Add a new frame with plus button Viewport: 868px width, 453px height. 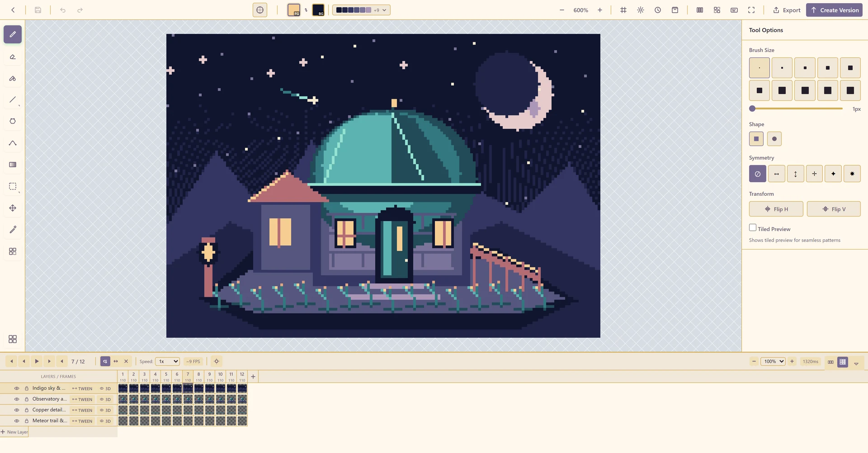253,377
